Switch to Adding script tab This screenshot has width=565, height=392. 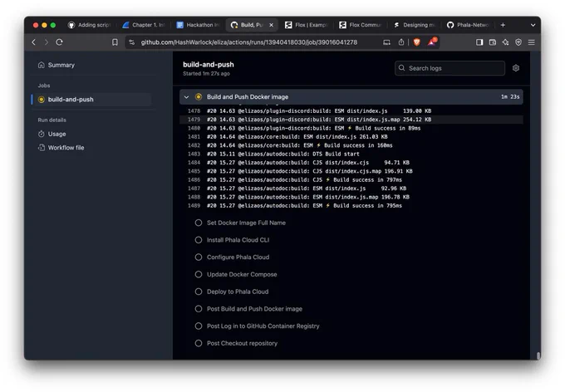click(x=90, y=25)
